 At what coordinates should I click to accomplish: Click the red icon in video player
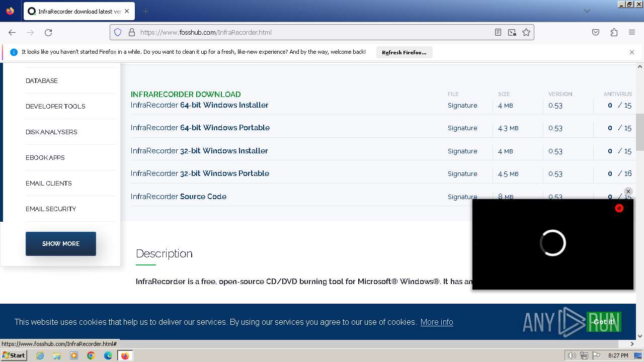619,208
